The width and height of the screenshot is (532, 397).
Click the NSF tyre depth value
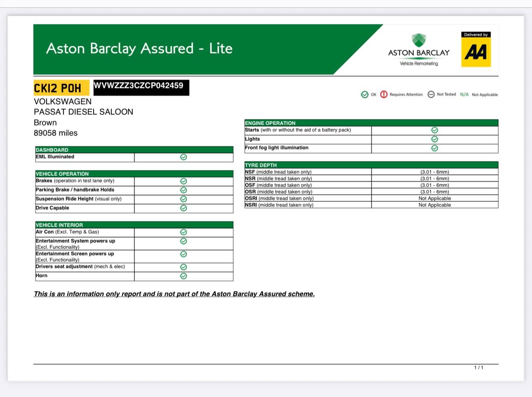[x=434, y=172]
